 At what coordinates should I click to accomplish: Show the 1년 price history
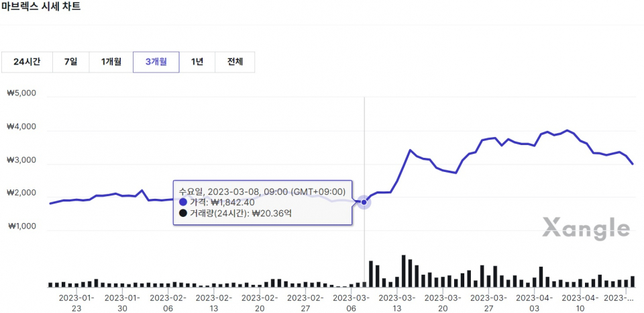(197, 62)
